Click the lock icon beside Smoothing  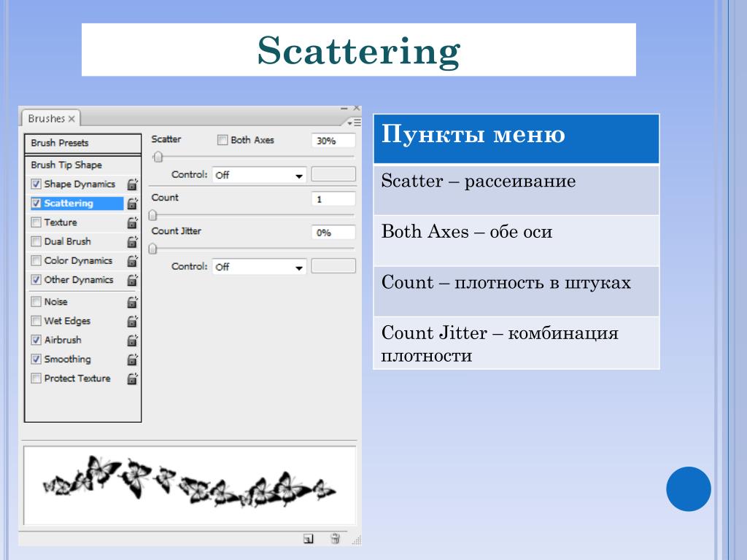132,359
